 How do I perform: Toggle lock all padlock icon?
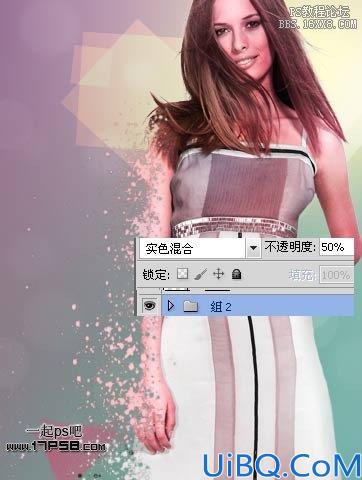click(236, 274)
